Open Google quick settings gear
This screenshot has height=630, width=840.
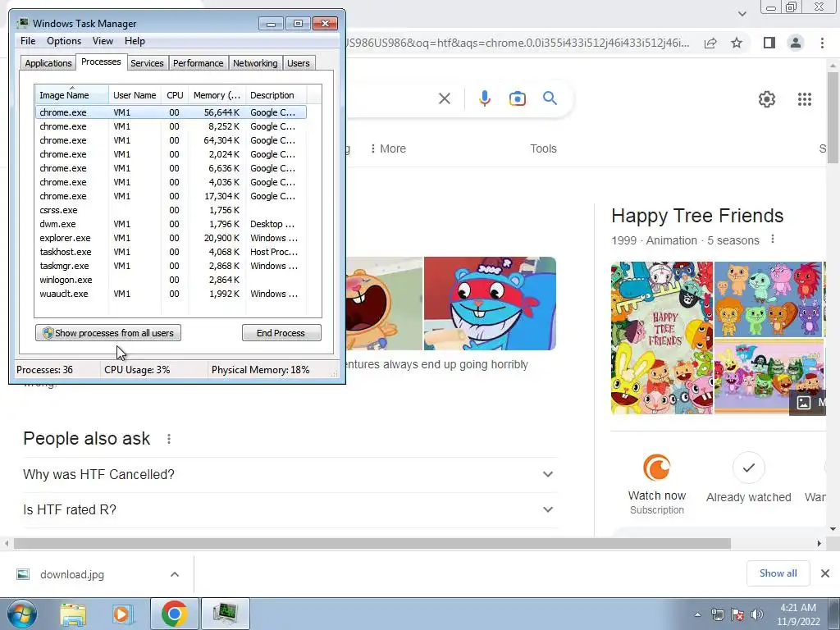coord(767,99)
